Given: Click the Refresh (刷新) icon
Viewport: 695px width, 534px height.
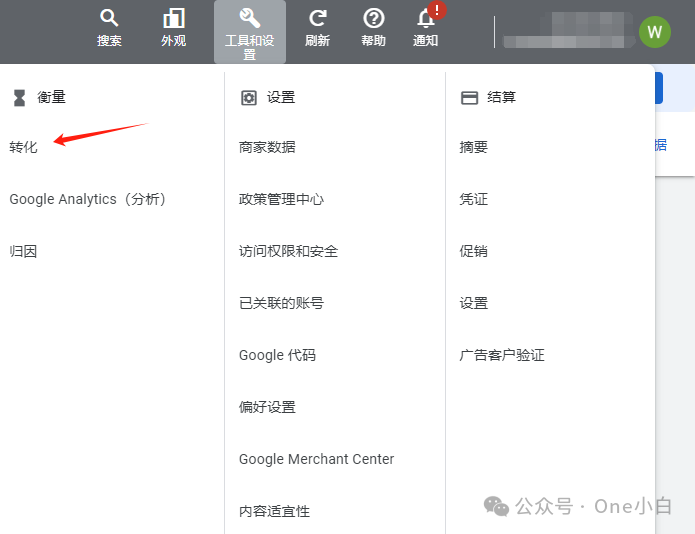Looking at the screenshot, I should (317, 18).
